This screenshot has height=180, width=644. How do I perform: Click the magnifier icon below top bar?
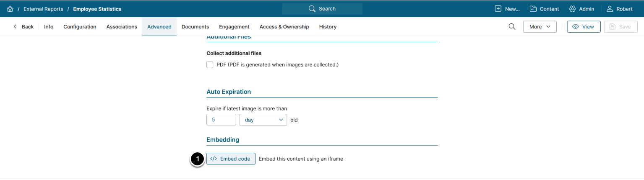tap(512, 27)
